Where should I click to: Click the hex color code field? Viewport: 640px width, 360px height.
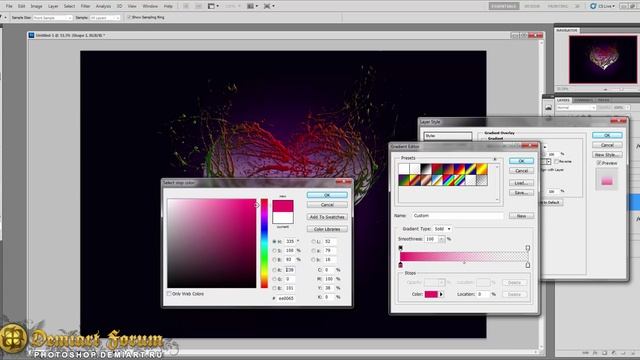tap(286, 298)
